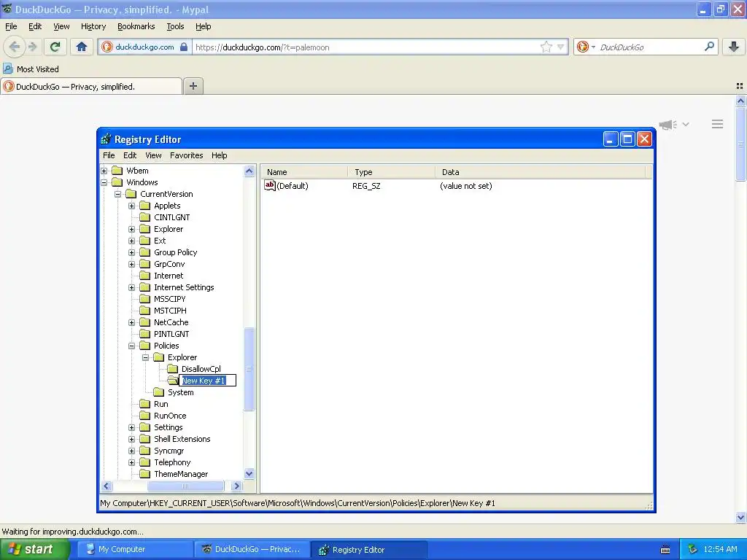The image size is (747, 560).
Task: Open the Most Visited bookmarks folder
Action: pyautogui.click(x=31, y=69)
